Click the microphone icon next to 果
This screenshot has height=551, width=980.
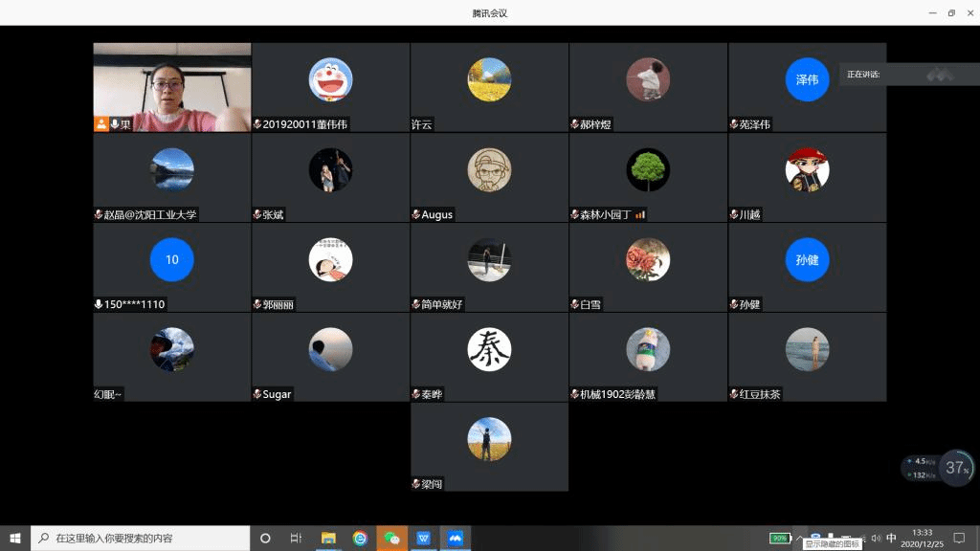(114, 124)
